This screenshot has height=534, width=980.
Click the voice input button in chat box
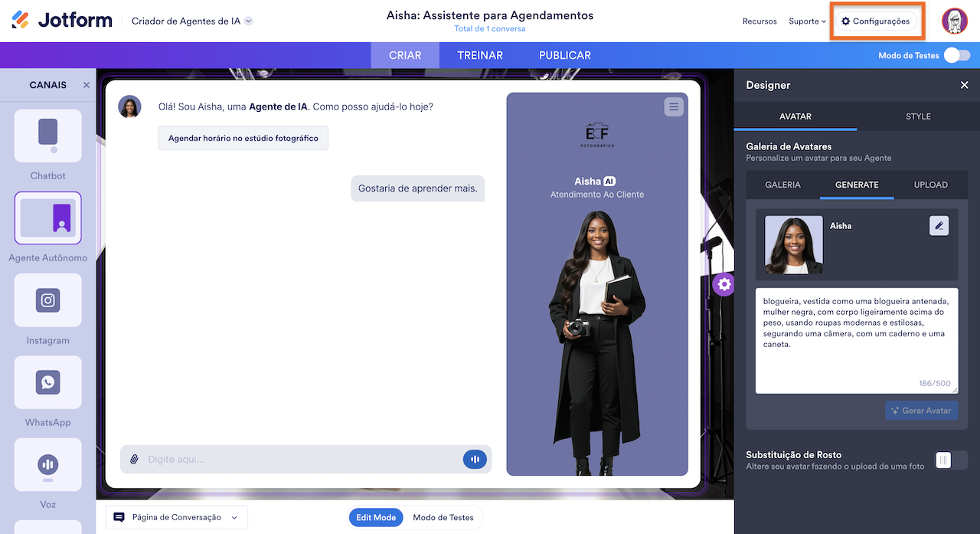point(475,459)
